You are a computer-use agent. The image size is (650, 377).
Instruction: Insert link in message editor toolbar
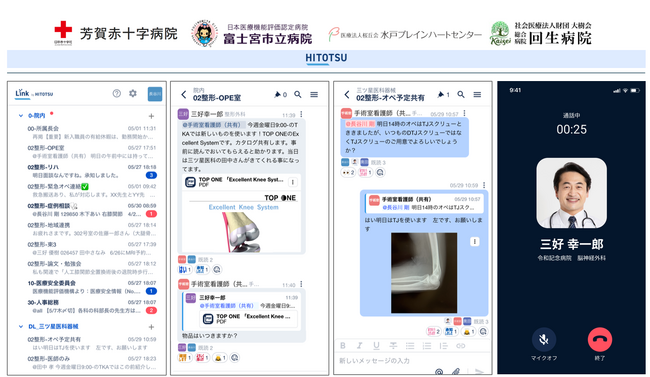pos(461,345)
